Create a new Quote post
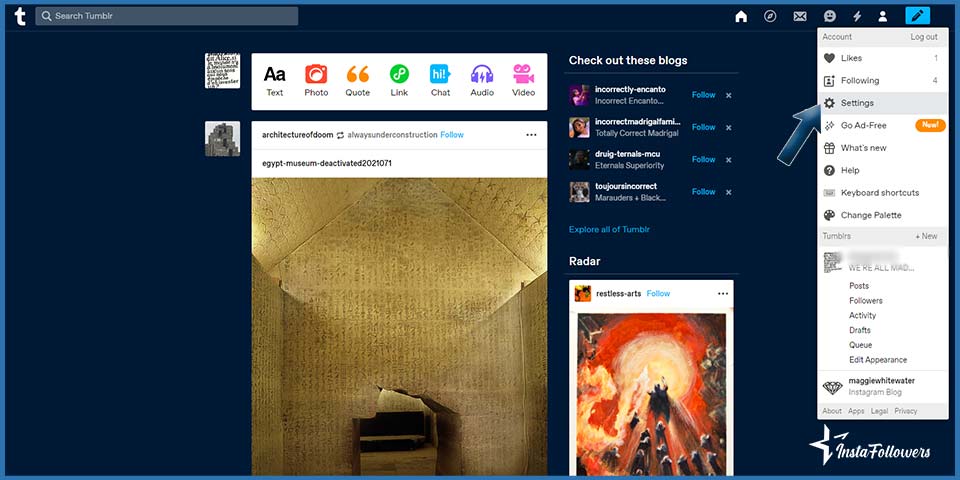The width and height of the screenshot is (960, 480). point(358,80)
